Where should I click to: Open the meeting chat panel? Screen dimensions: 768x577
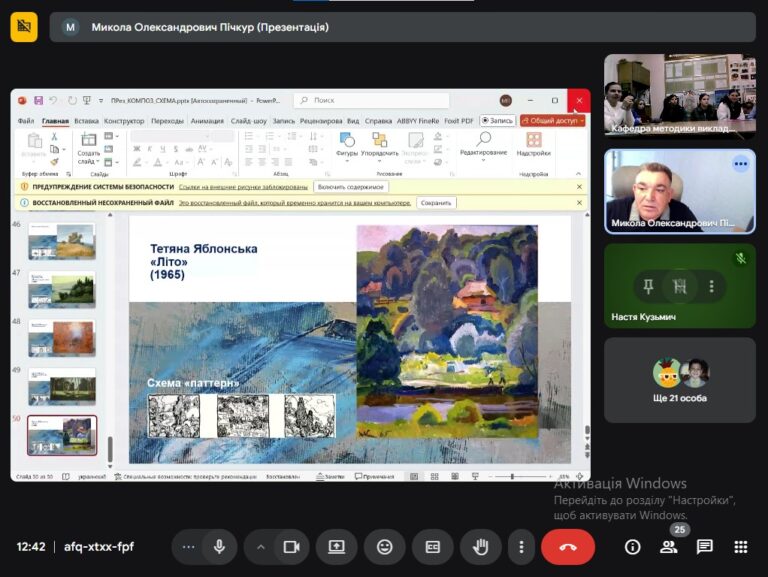coord(704,547)
